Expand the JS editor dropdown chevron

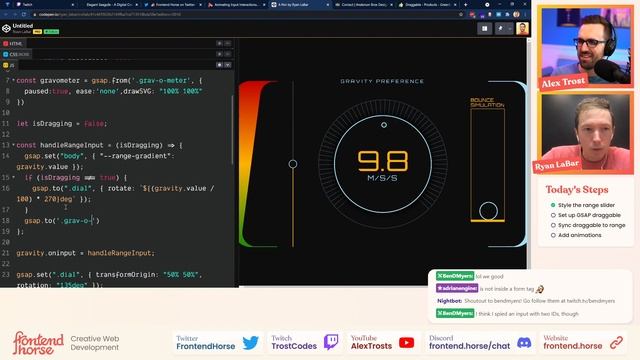coord(228,64)
